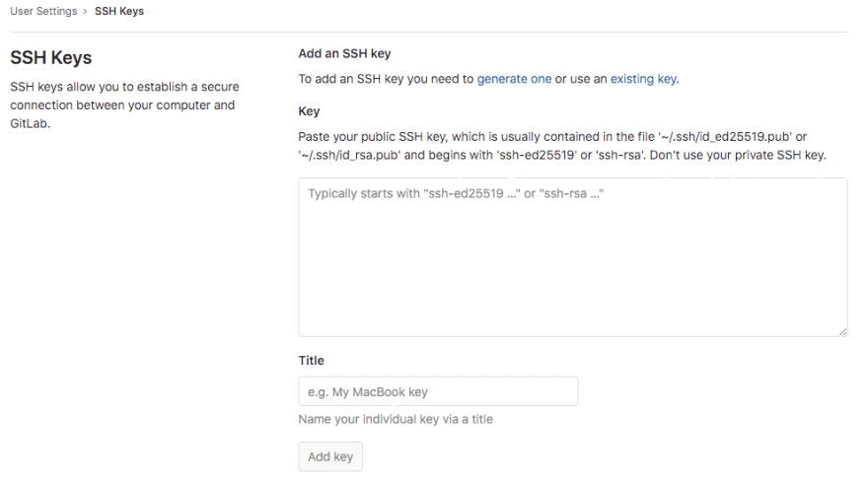Screen dimensions: 868x482
Task: Click the "Don't use your private SSH key" warning
Action: point(738,155)
